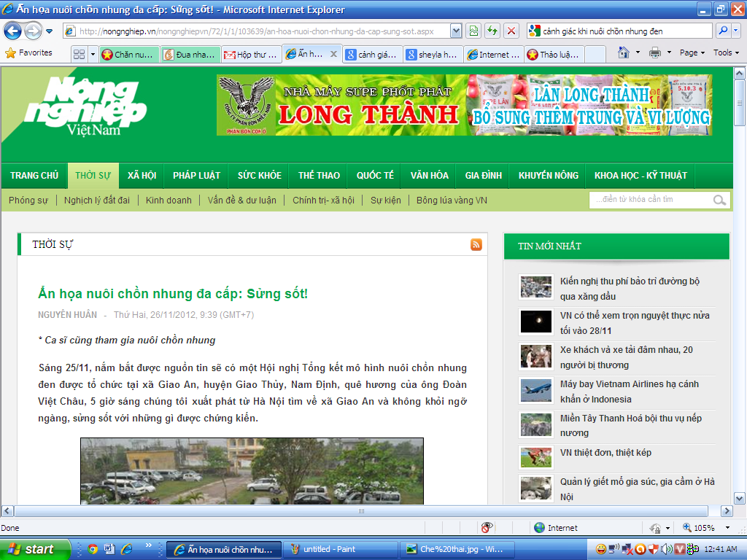Click the Home icon in command bar
The width and height of the screenshot is (747, 560).
click(624, 53)
